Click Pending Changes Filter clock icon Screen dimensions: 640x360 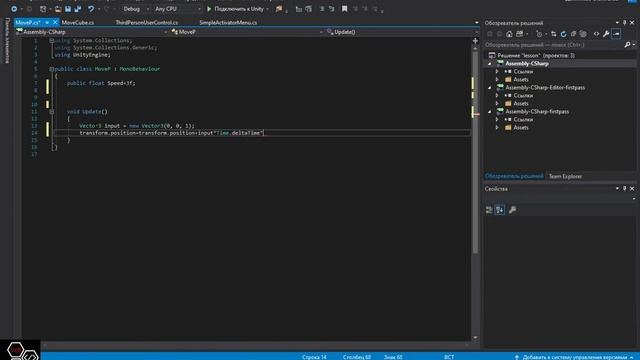pyautogui.click(x=539, y=34)
